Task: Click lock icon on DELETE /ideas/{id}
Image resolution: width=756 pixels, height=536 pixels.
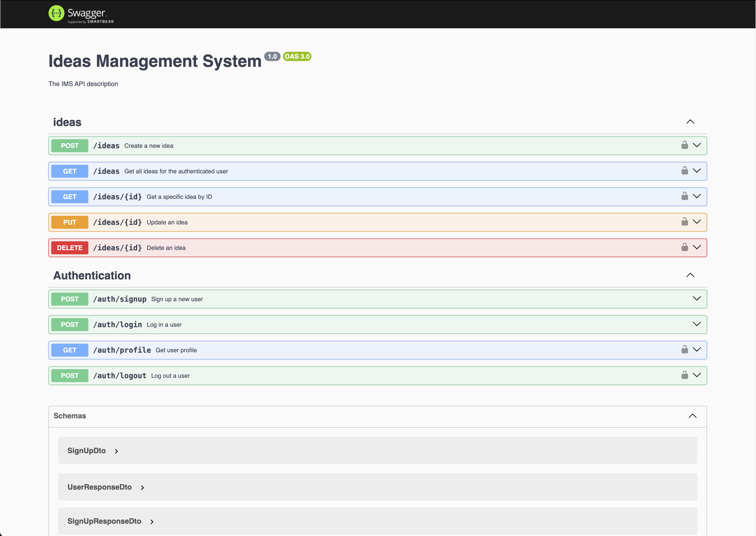Action: pyautogui.click(x=684, y=247)
